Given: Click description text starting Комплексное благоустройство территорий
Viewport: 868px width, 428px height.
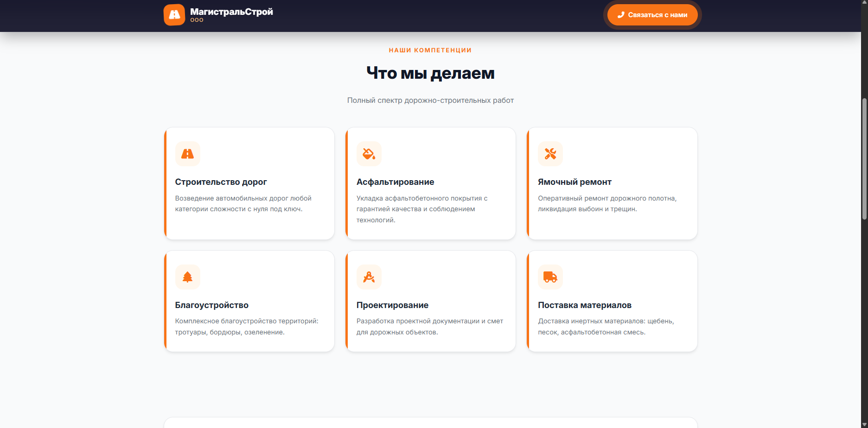Looking at the screenshot, I should pos(247,327).
